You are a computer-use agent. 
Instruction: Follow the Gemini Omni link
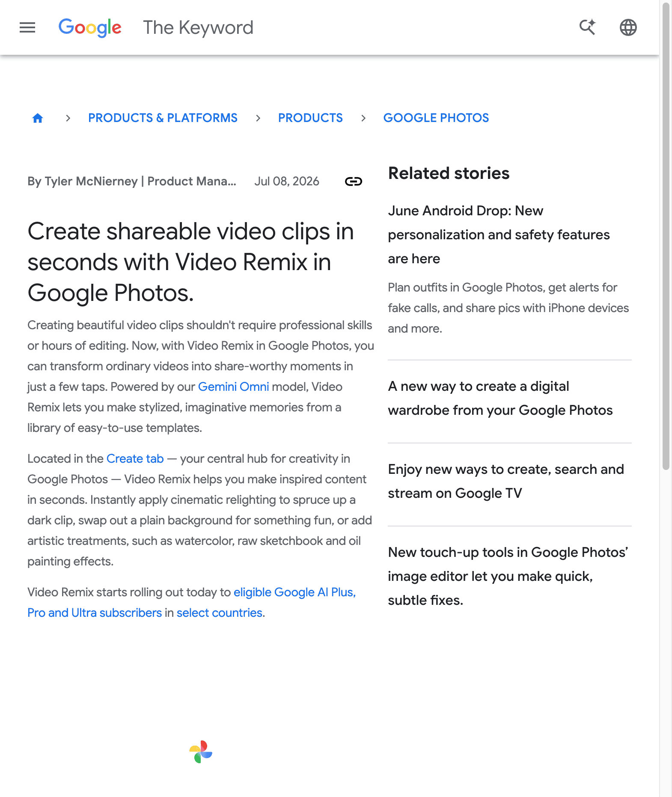[233, 387]
